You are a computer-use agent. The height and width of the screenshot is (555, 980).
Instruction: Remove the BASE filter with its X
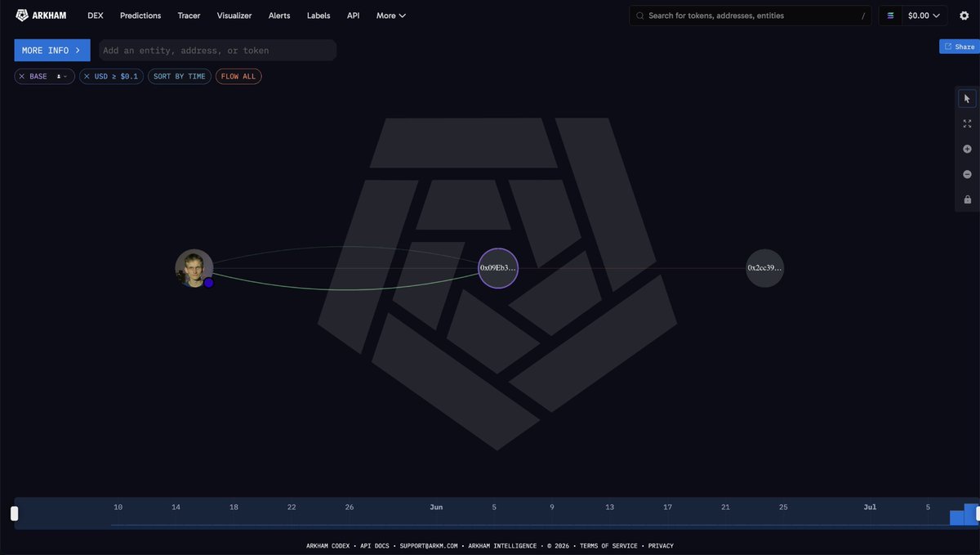[x=21, y=76]
